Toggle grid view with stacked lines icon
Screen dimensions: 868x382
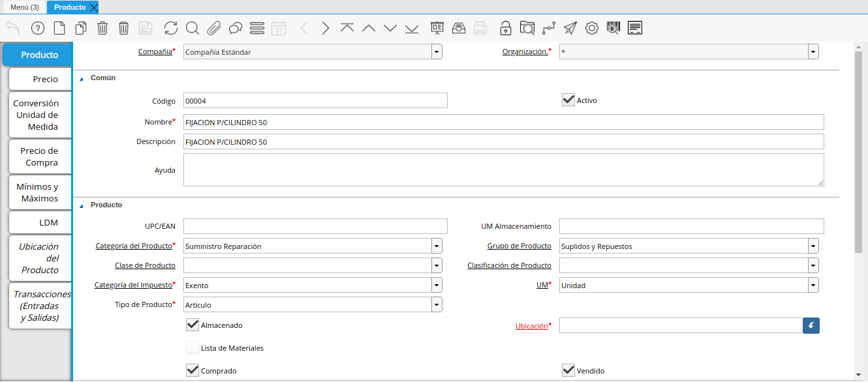[257, 28]
